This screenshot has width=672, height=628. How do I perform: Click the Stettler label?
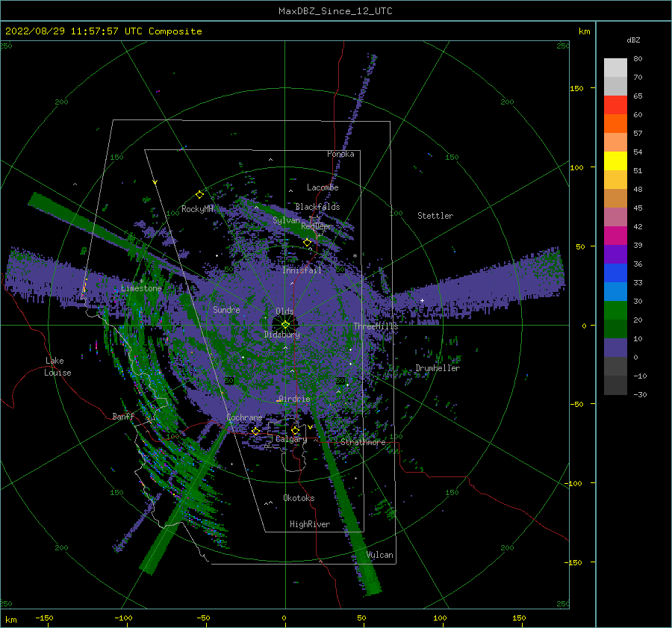[435, 216]
